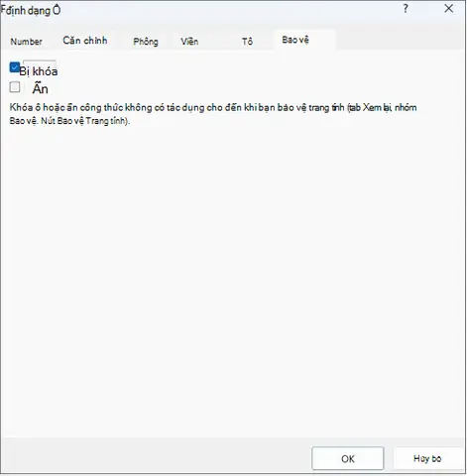Click the empty title bar area left of help icon
The height and width of the screenshot is (476, 467).
pos(231,10)
